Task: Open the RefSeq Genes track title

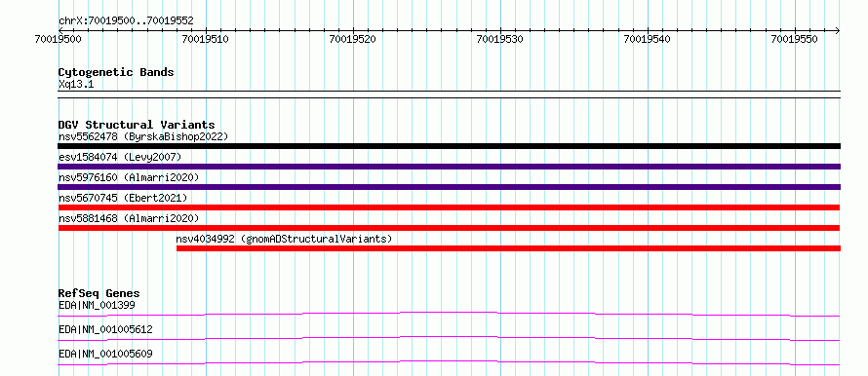Action: 99,293
